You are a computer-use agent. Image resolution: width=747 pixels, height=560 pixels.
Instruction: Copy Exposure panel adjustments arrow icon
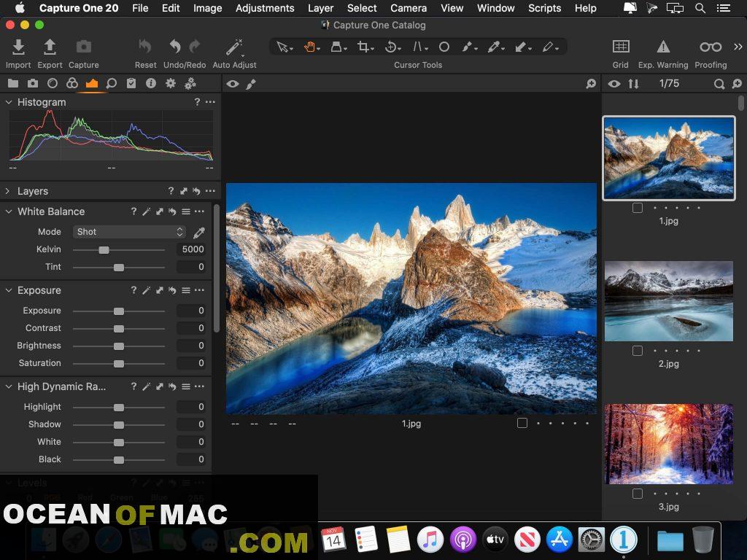click(160, 290)
